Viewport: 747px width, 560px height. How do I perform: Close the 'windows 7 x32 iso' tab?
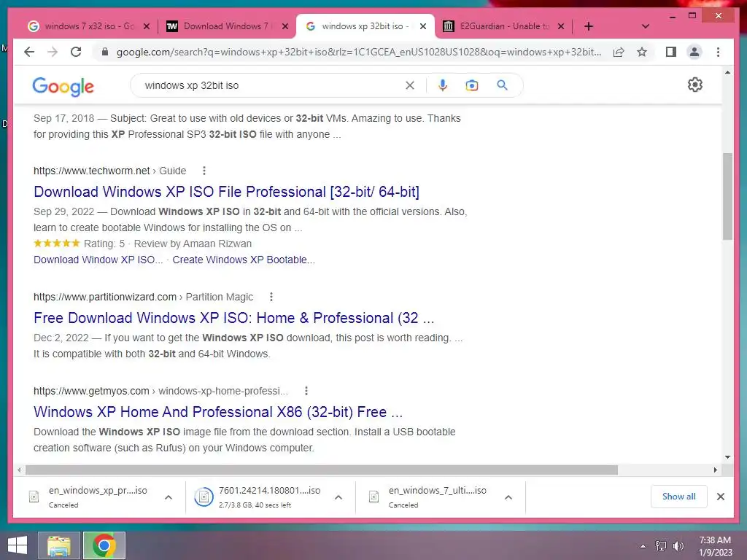click(x=147, y=26)
